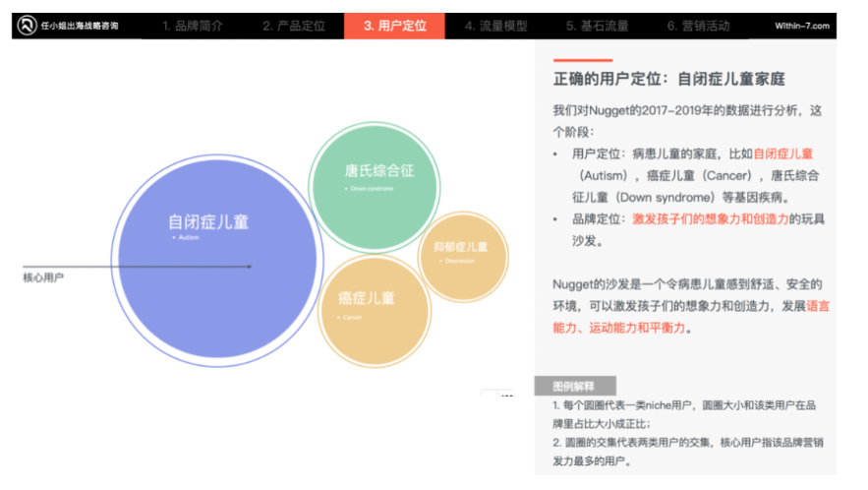The height and width of the screenshot is (490, 868).
Task: Open the '1. 品牌简介' tab
Action: coord(194,26)
